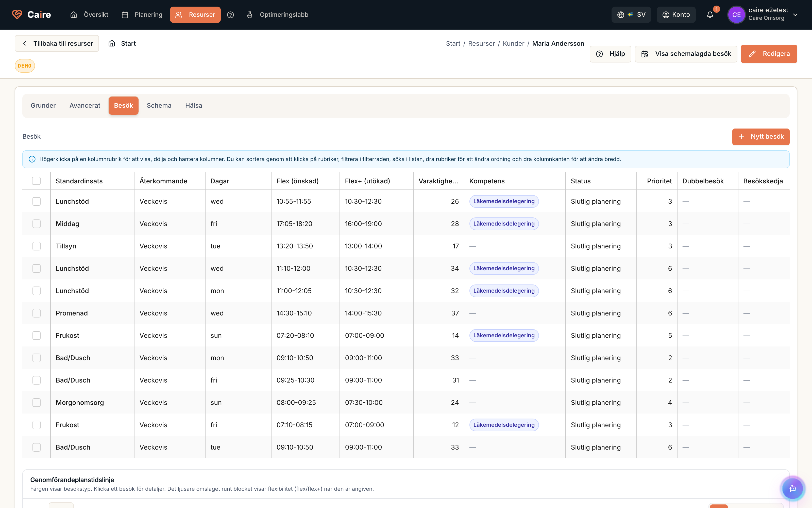This screenshot has height=508, width=812.
Task: Click Läkemedelsdelegering tag in Middag row
Action: point(504,224)
